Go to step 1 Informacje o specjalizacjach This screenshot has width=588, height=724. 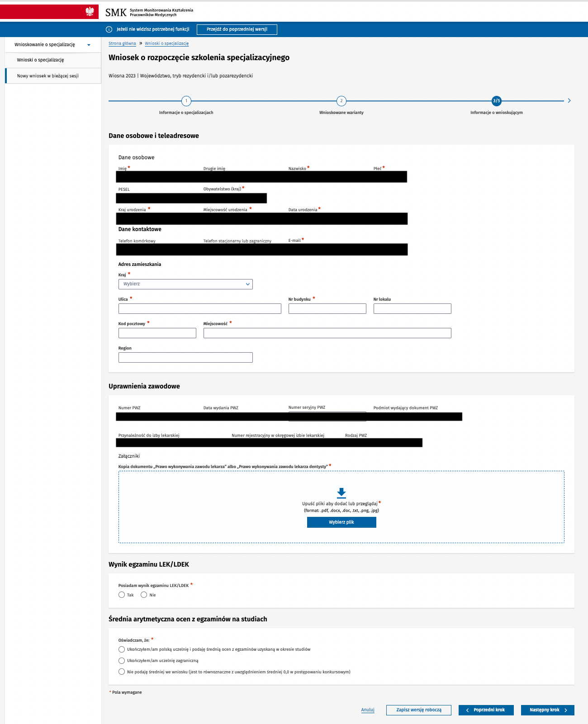point(186,101)
